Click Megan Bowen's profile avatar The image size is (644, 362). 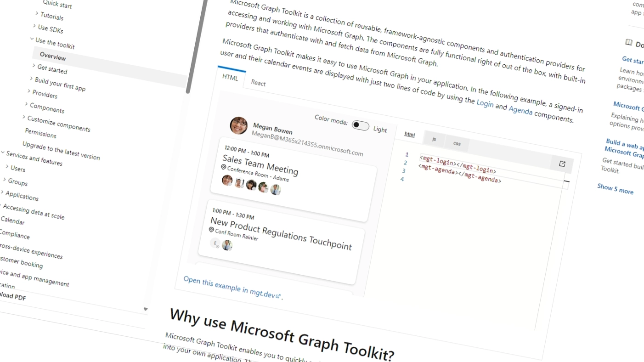click(x=238, y=126)
